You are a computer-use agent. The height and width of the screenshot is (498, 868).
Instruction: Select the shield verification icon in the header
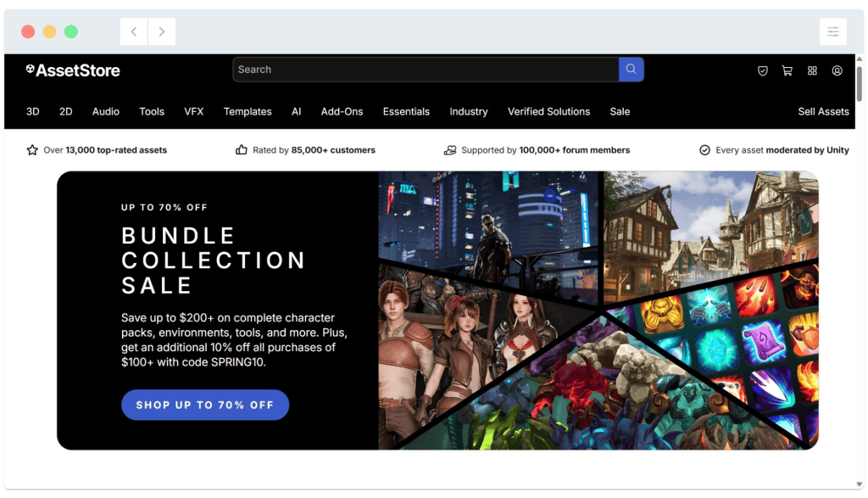coord(762,70)
